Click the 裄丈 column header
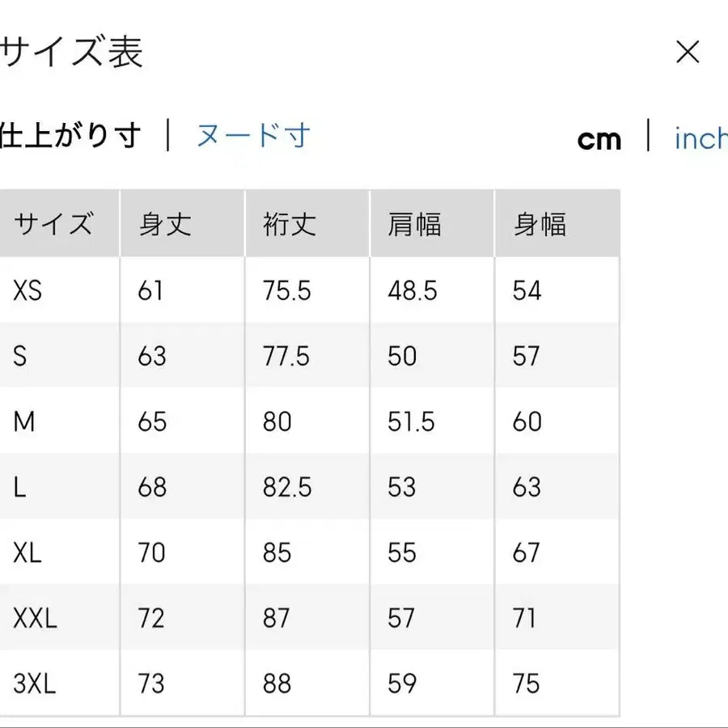Image resolution: width=728 pixels, height=728 pixels. (x=288, y=224)
